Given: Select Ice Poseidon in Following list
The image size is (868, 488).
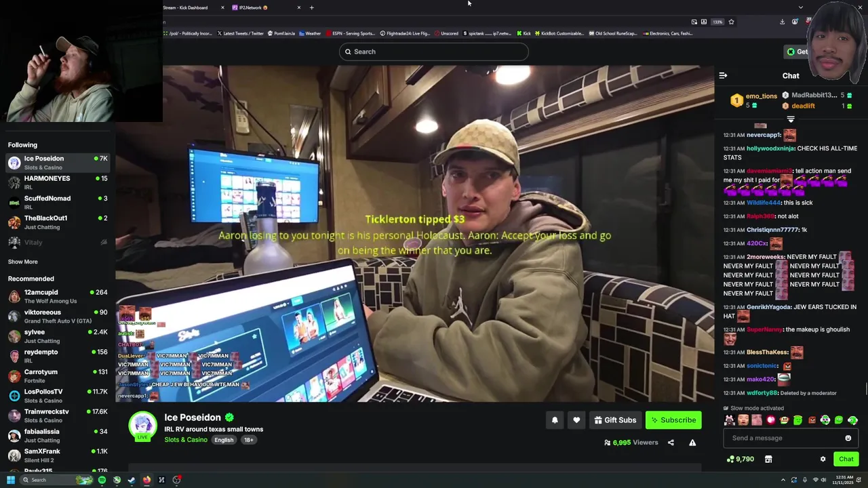Looking at the screenshot, I should pyautogui.click(x=58, y=163).
